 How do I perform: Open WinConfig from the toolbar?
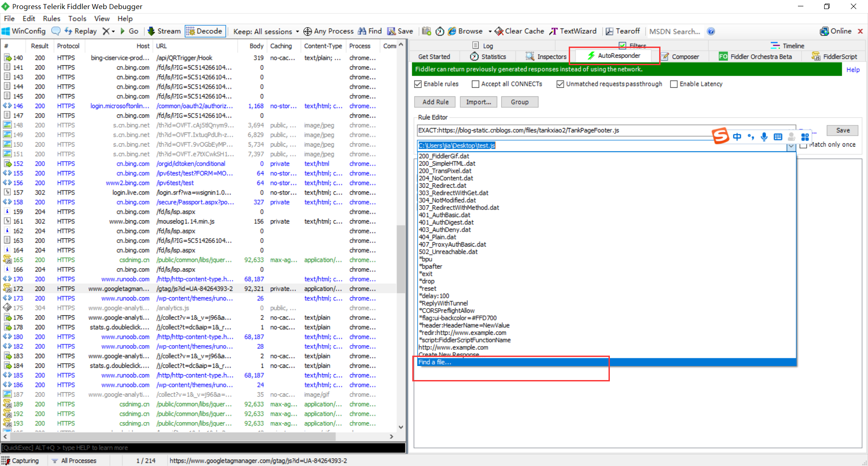click(24, 31)
